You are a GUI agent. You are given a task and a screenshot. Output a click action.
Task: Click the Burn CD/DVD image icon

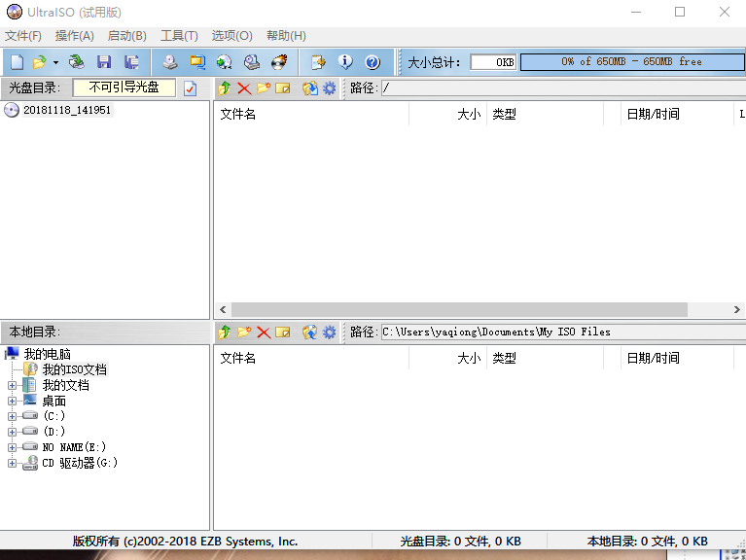pos(279,62)
